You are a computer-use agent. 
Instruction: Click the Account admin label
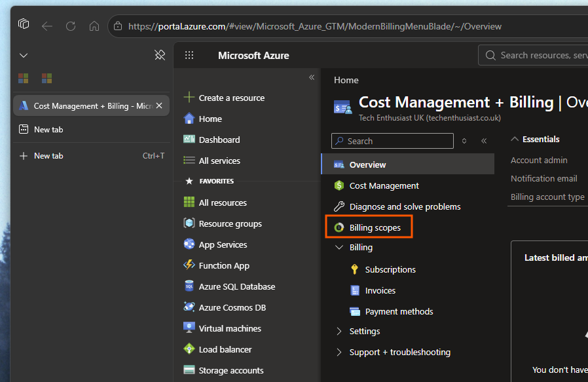click(539, 161)
